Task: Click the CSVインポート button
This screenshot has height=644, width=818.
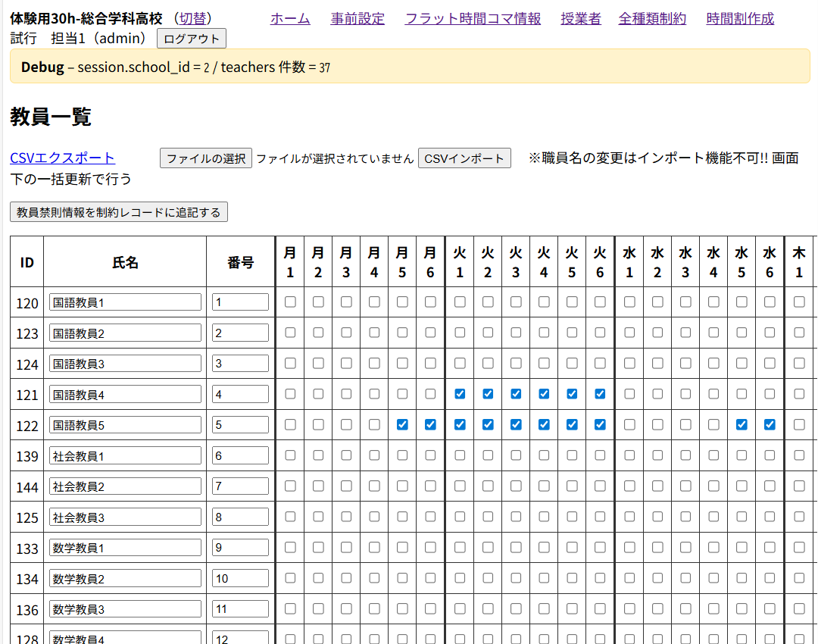Action: tap(464, 158)
